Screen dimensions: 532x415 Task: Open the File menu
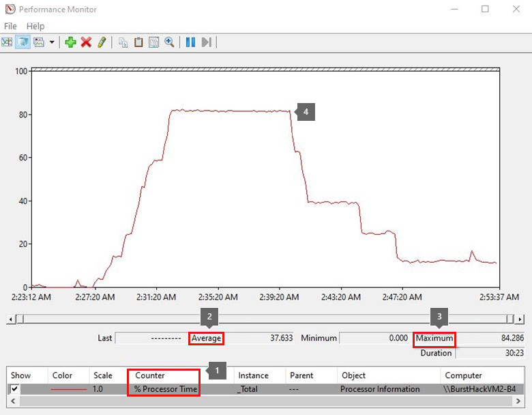10,26
